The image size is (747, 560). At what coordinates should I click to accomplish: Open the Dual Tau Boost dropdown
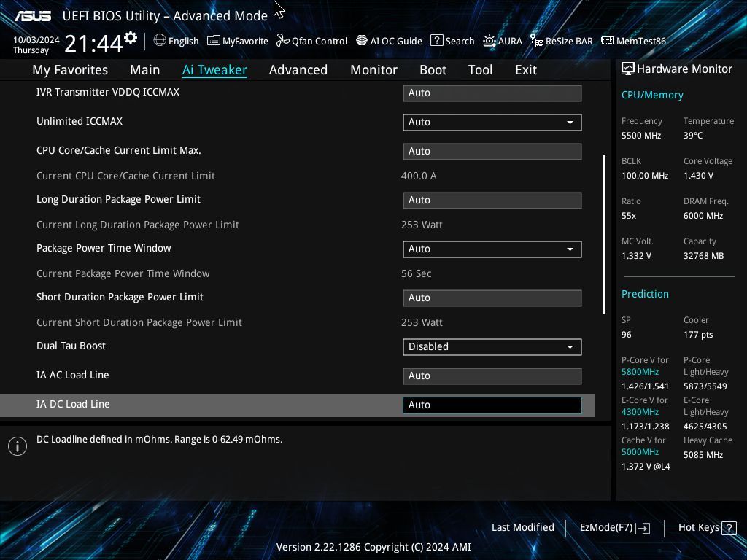[492, 346]
